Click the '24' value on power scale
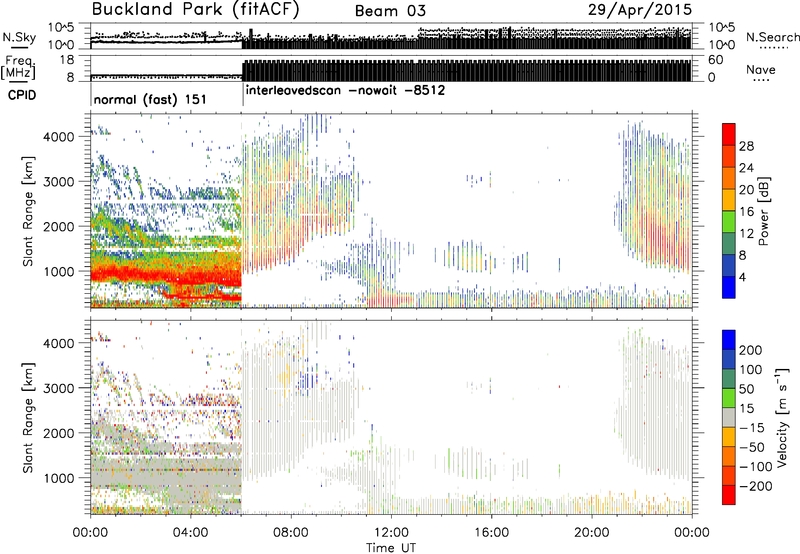 [x=746, y=168]
